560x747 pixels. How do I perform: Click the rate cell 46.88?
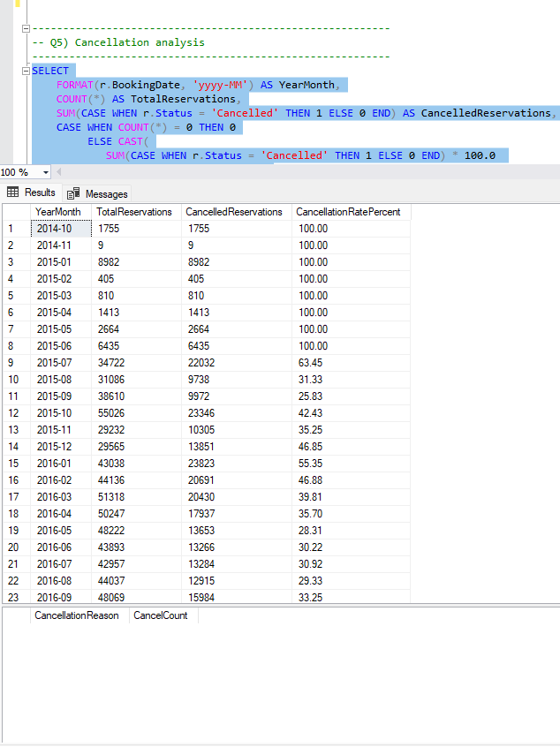click(352, 480)
